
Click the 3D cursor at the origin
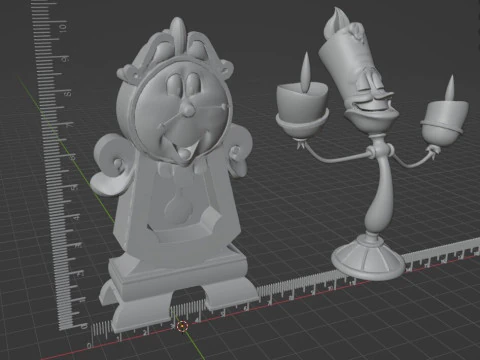182,327
